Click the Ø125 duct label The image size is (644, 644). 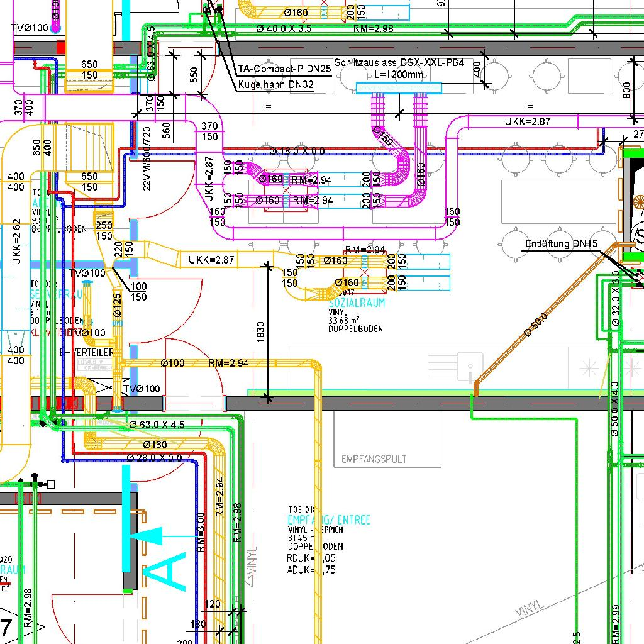(x=117, y=305)
